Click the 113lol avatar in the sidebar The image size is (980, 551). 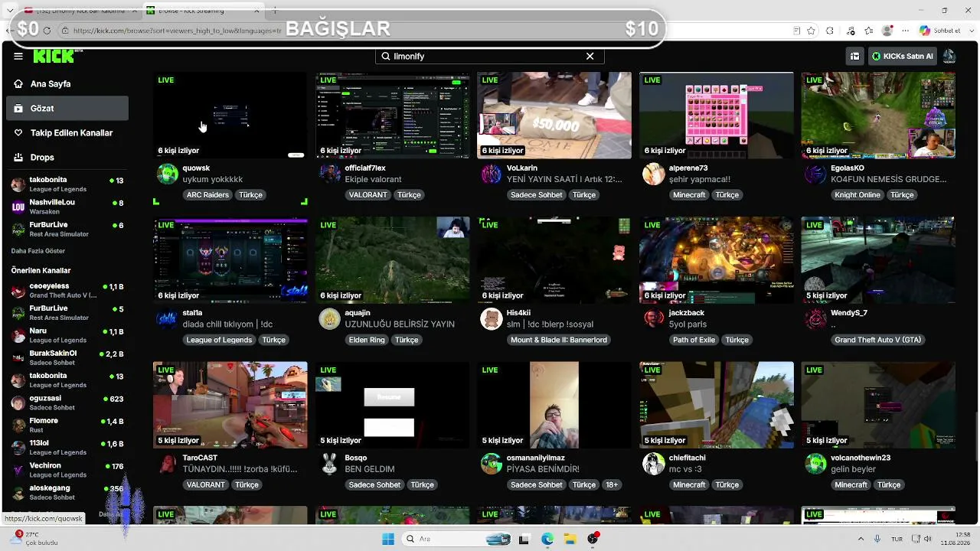(18, 448)
